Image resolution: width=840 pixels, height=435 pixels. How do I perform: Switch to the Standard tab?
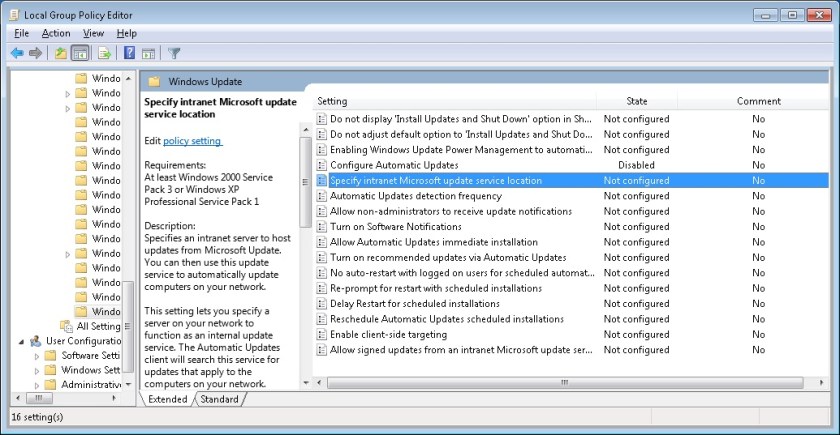pyautogui.click(x=219, y=399)
